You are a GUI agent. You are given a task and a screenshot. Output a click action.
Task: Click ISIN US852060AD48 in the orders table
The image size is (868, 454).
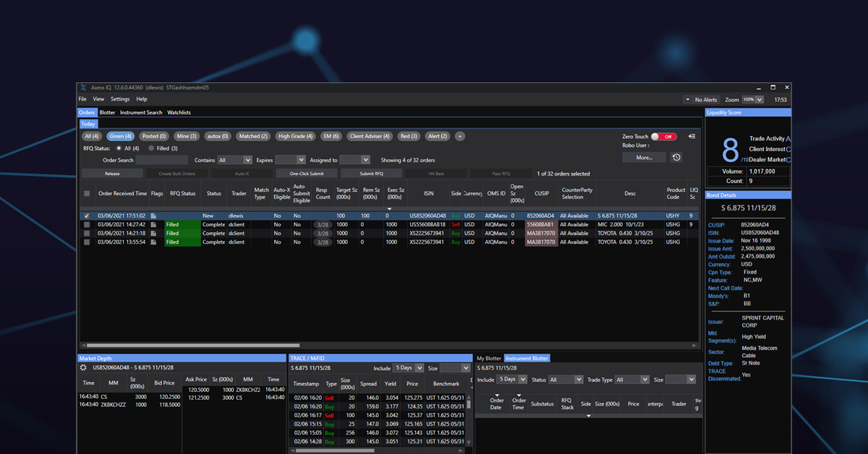[x=427, y=216]
